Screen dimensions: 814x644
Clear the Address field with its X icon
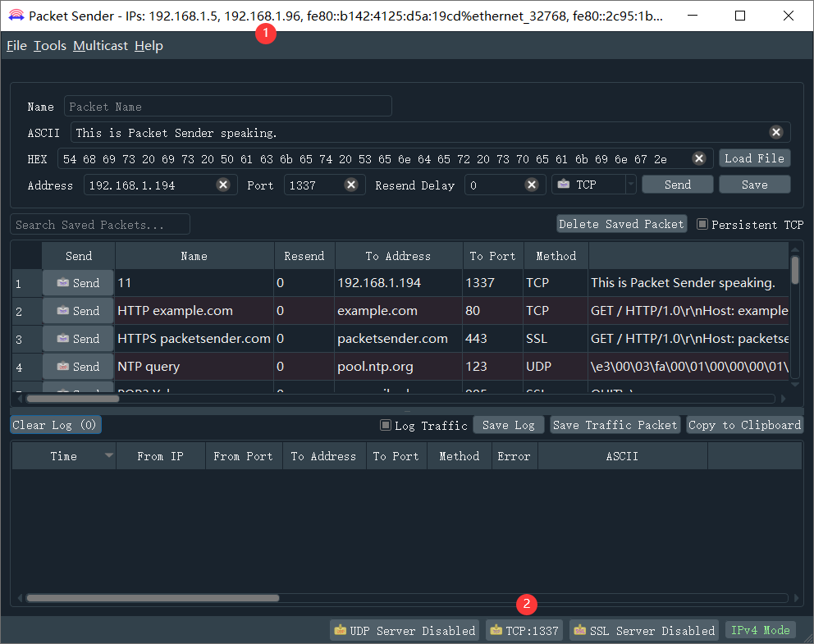[223, 185]
